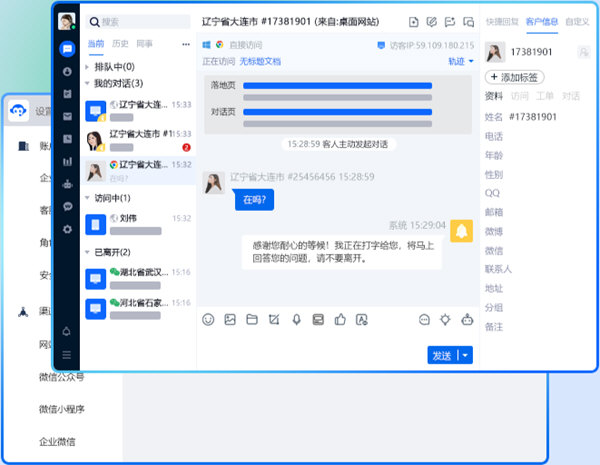Open the 无标题文档 link
The image size is (600, 465).
260,61
